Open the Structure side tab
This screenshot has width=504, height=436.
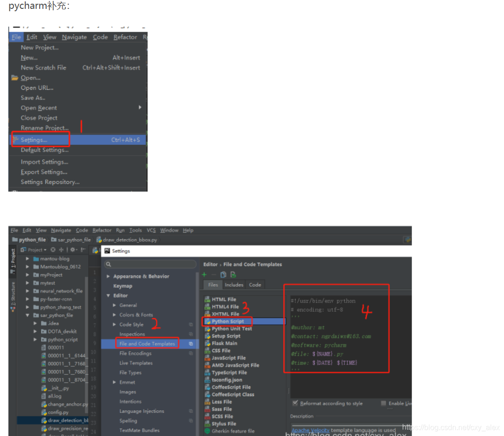click(13, 296)
